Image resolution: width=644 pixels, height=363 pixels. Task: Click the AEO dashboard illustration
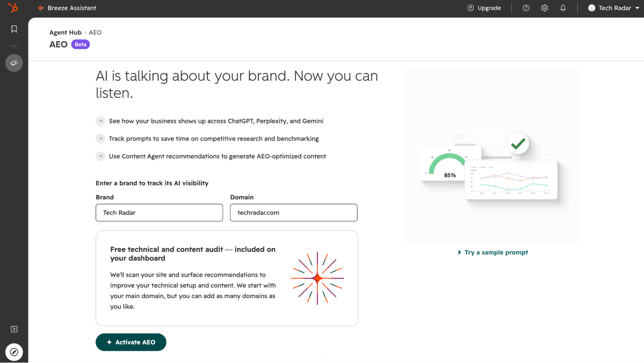pos(492,155)
